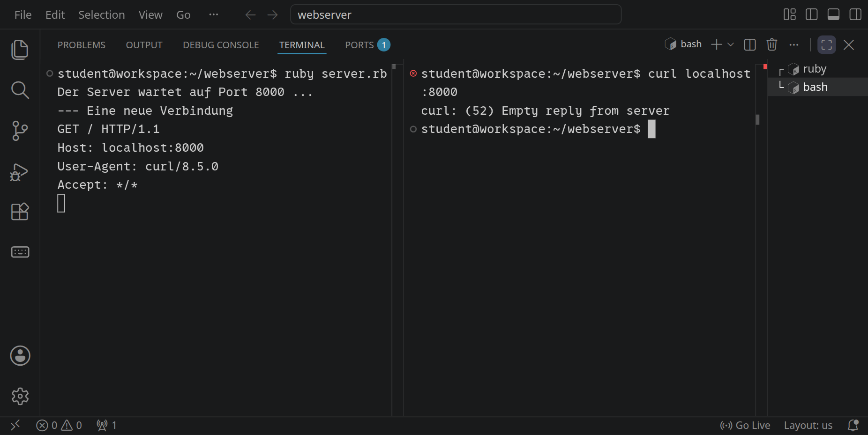Click the Layout: us status item
The image size is (868, 435).
click(808, 425)
